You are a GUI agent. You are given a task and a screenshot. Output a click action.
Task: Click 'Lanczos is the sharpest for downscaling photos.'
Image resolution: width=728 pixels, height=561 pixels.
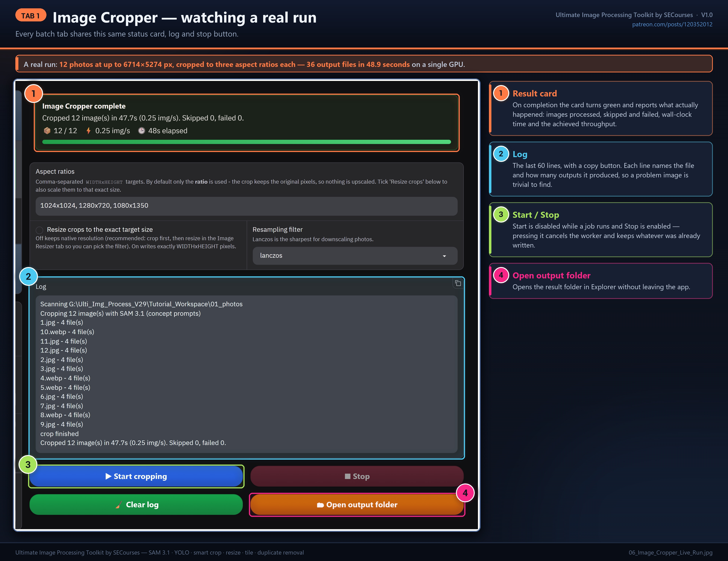(x=313, y=239)
